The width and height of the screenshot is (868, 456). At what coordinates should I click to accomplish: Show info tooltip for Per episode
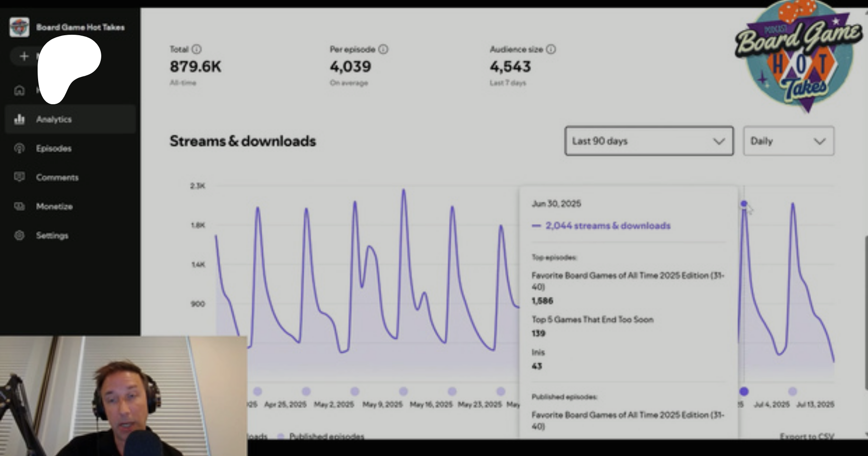pos(383,49)
